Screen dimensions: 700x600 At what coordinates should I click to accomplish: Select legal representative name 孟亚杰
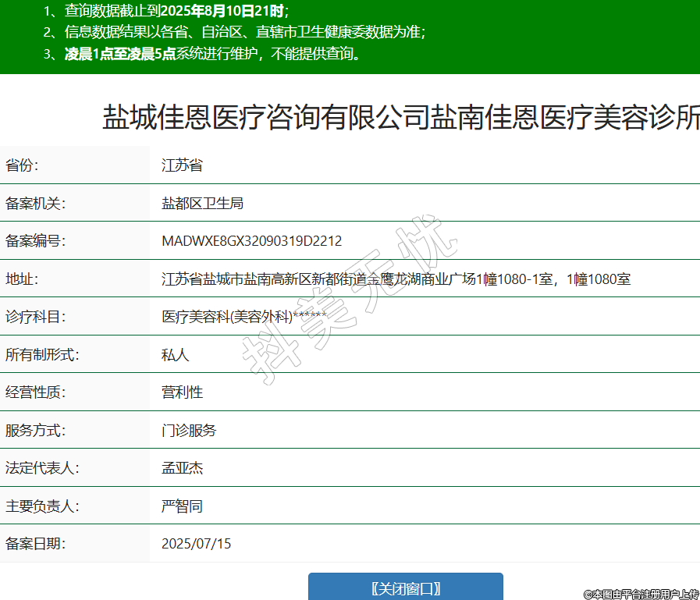tap(182, 468)
